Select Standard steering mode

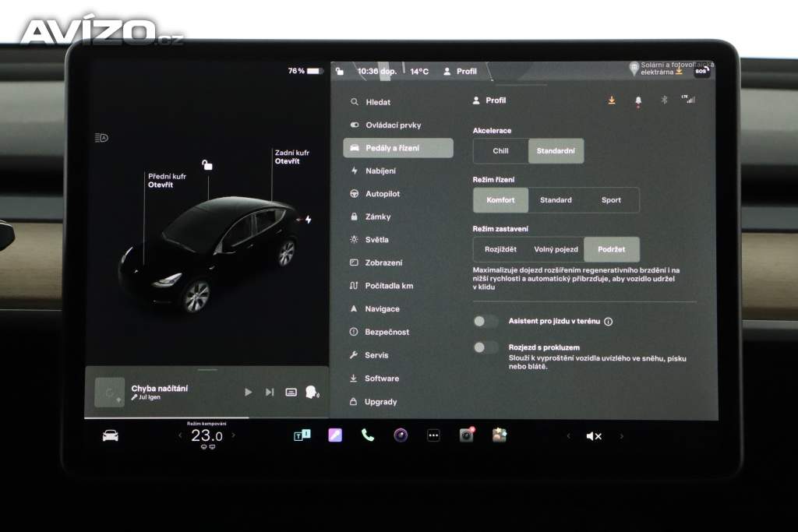point(556,200)
